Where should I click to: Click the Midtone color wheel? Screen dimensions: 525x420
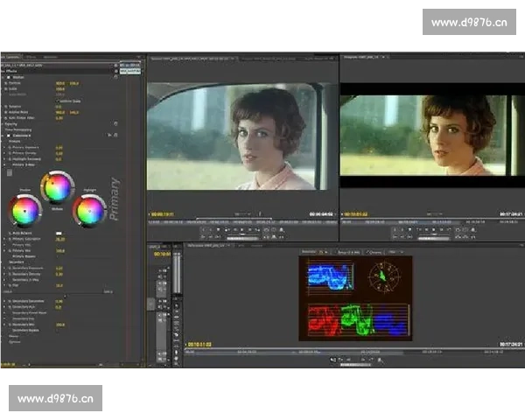coord(58,186)
